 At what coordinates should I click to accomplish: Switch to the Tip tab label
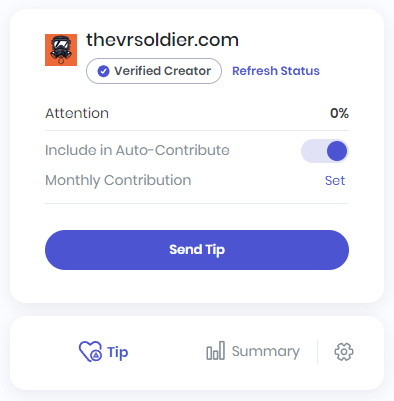pos(117,352)
